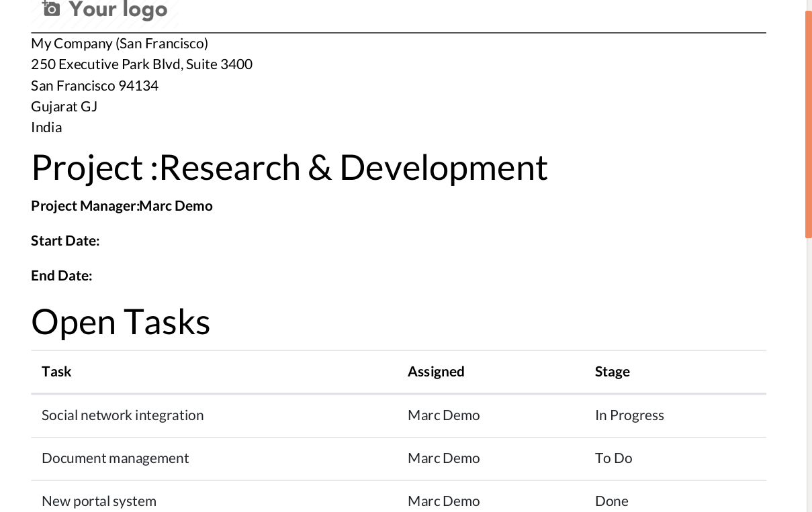Screen dimensions: 812x512
Task: Select the My Company (San Francisco) line
Action: pos(120,44)
